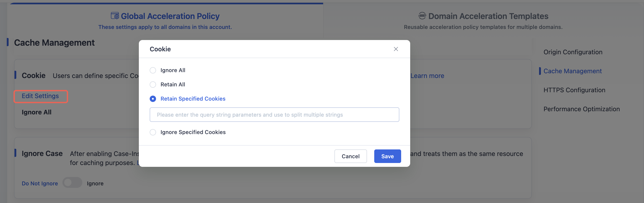
Task: Toggle the Ignore Case switch
Action: [72, 183]
